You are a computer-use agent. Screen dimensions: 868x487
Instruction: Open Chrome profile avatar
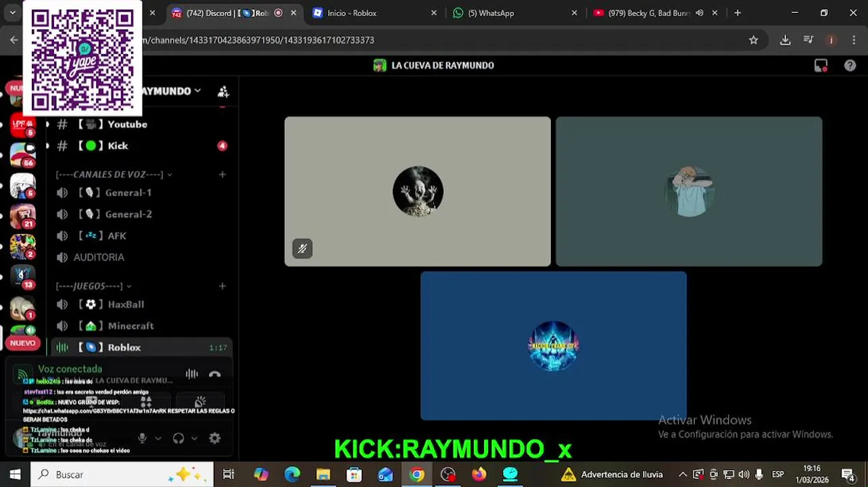click(831, 40)
